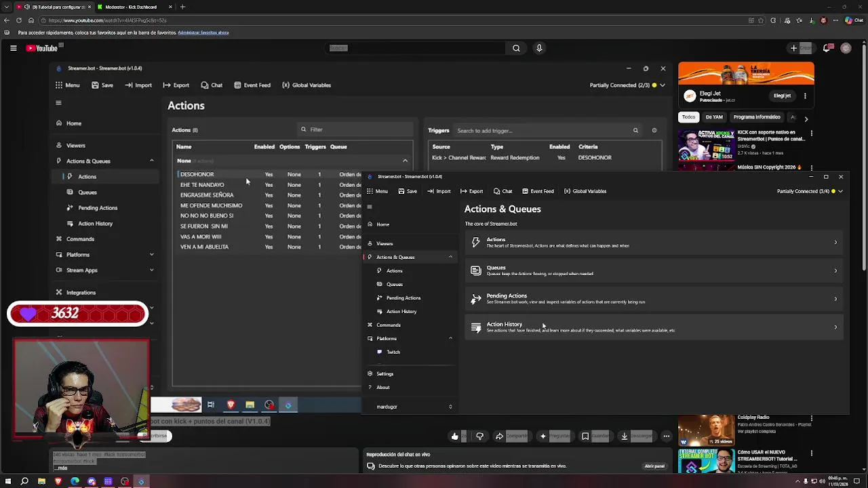This screenshot has height=488, width=868.
Task: Select the Channel Reward Redemption trigger row
Action: point(545,158)
